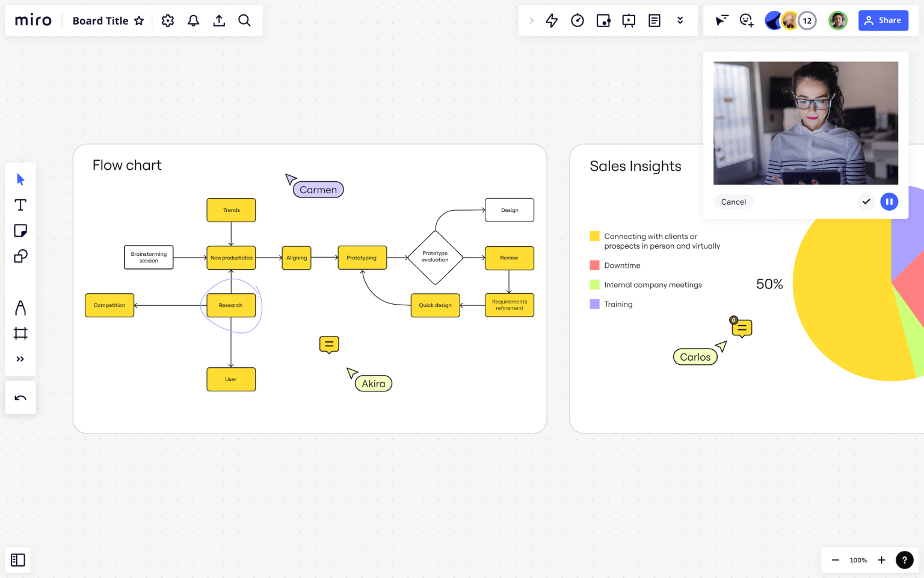Open presentation mode

tap(629, 20)
